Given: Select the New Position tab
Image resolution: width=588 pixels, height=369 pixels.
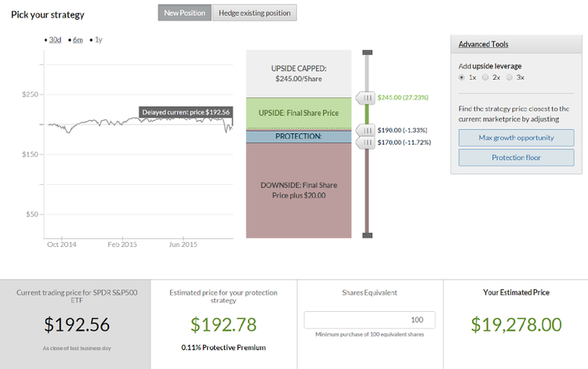Looking at the screenshot, I should click(184, 13).
